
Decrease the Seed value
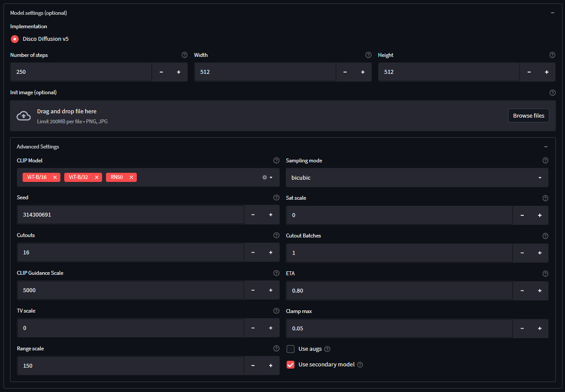[x=253, y=215]
